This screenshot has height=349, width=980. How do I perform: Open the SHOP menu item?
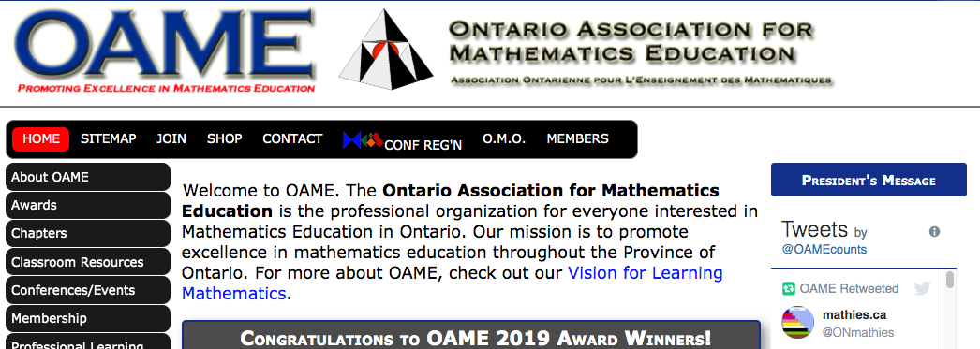(x=224, y=138)
